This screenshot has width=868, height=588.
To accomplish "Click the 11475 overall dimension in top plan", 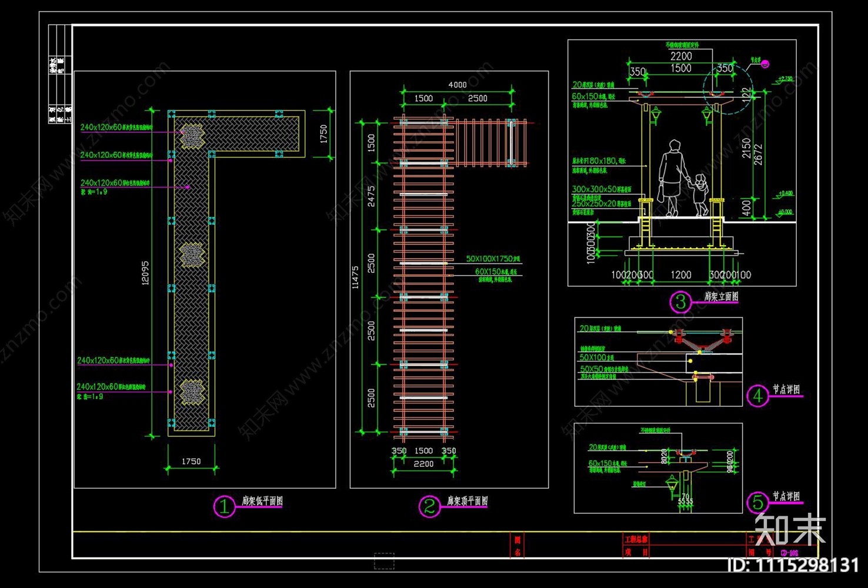I will [355, 278].
